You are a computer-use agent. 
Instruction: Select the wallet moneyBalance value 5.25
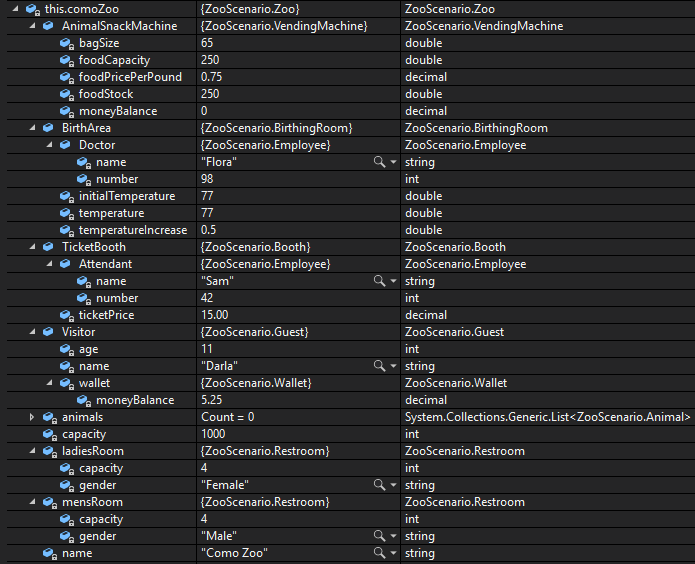point(211,400)
